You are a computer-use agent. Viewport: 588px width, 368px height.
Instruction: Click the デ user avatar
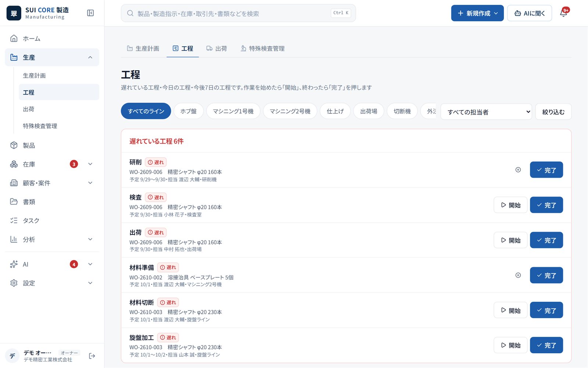[x=12, y=356]
